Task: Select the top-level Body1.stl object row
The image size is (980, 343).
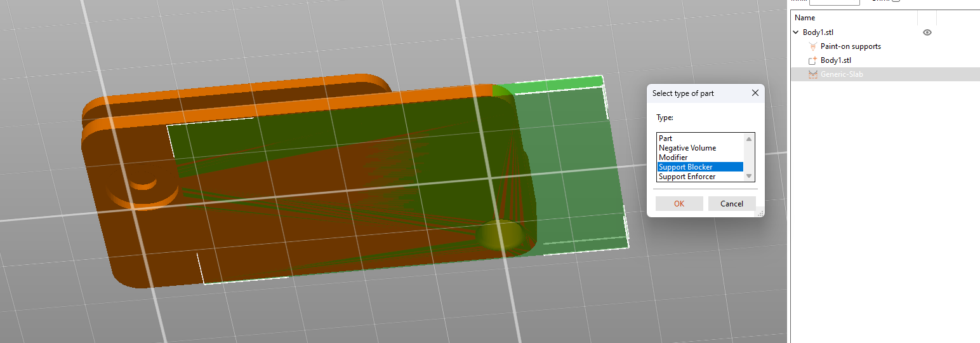Action: coord(884,32)
